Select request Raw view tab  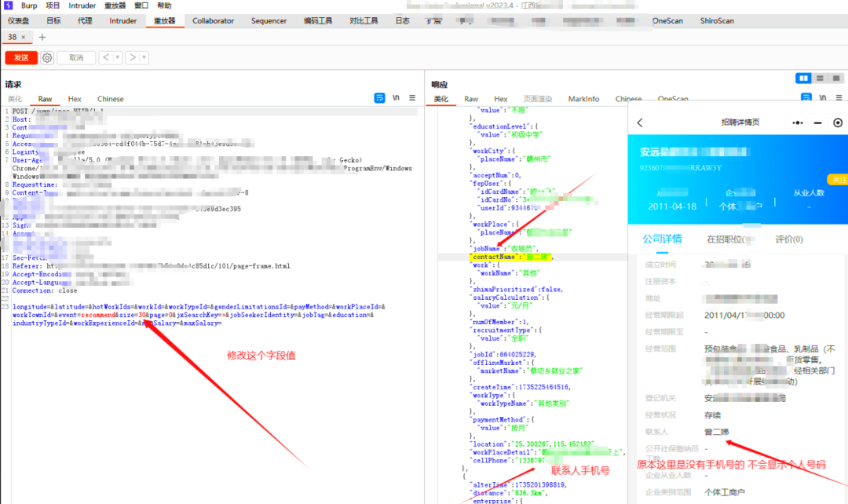[x=45, y=99]
